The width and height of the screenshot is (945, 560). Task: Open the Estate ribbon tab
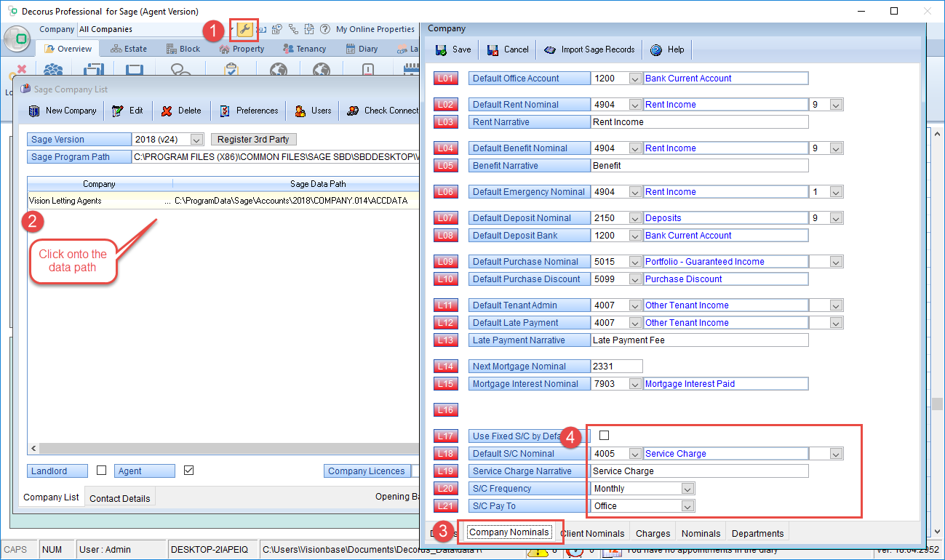(x=129, y=49)
